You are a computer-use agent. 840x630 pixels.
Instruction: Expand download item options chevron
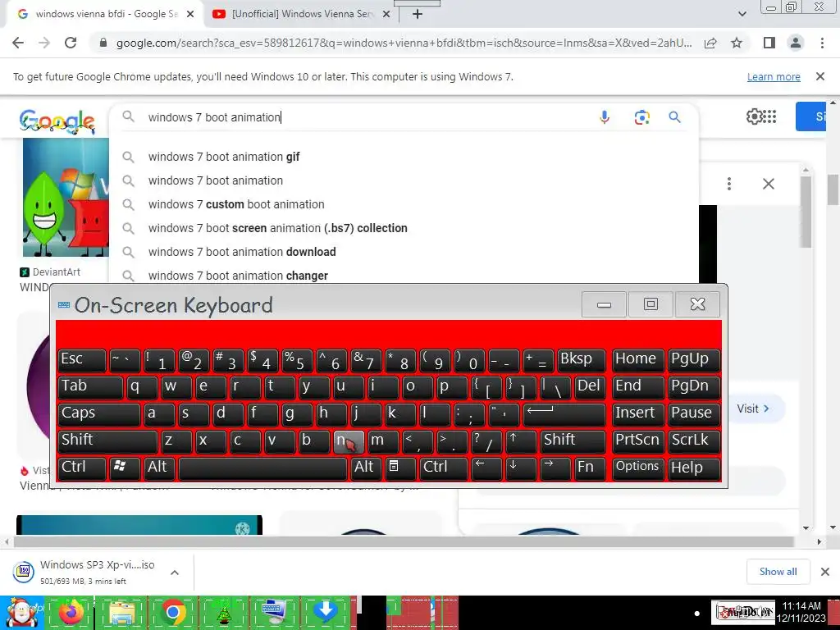click(175, 572)
